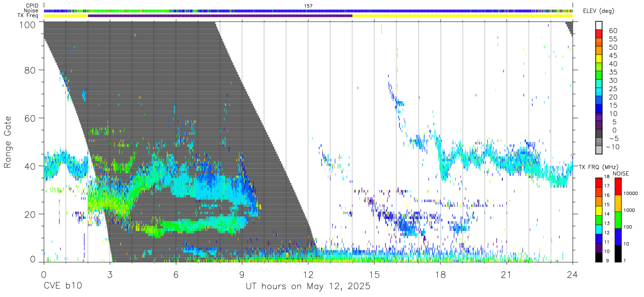Click the y-axis tick label 100
Image resolution: width=644 pixels, height=297 pixels.
[x=28, y=25]
